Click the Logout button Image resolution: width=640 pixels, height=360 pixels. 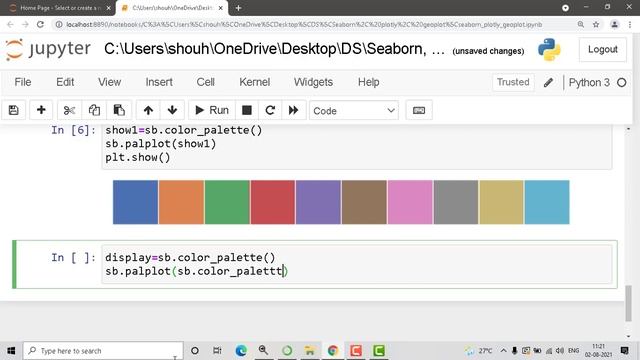[602, 49]
